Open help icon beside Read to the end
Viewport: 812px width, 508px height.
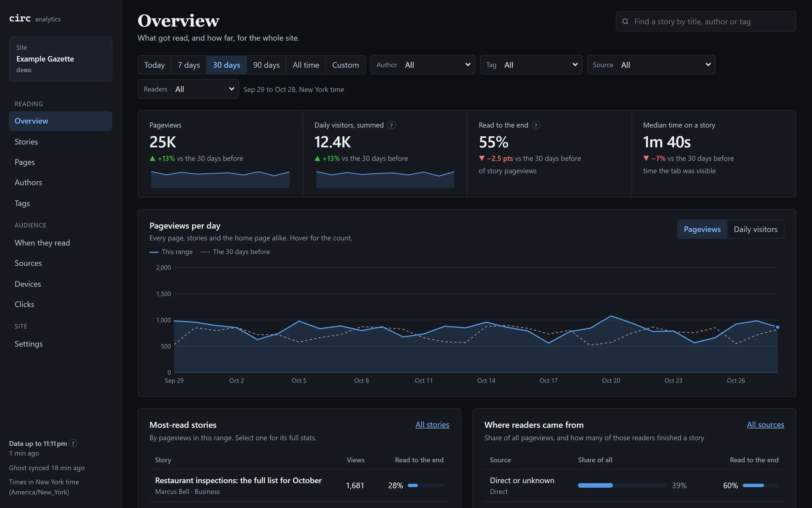(536, 125)
